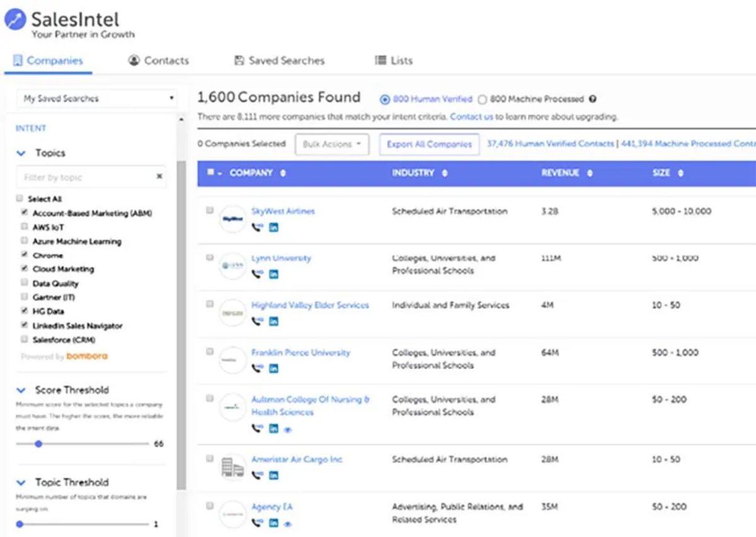Check the Data Quality topic
The width and height of the screenshot is (756, 537).
(x=24, y=283)
